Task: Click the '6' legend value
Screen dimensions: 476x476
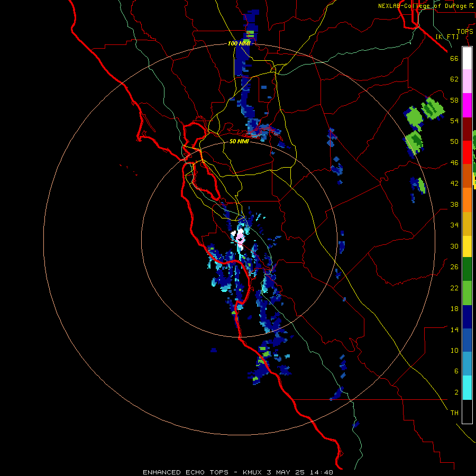Action: point(456,371)
